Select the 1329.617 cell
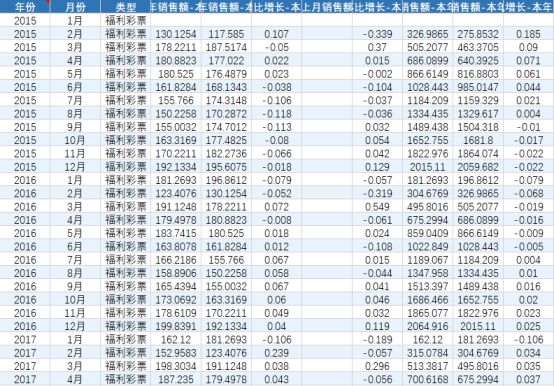This screenshot has height=386, width=554. pos(478,114)
